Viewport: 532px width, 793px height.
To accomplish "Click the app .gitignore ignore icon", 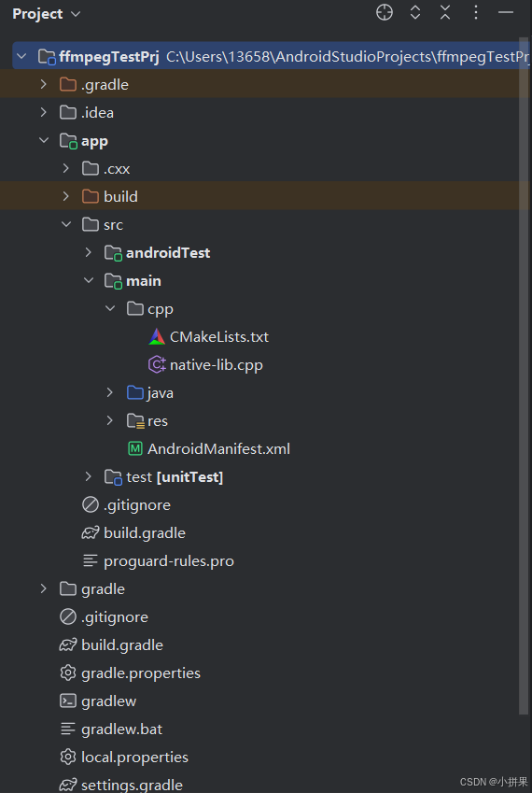I will click(90, 504).
